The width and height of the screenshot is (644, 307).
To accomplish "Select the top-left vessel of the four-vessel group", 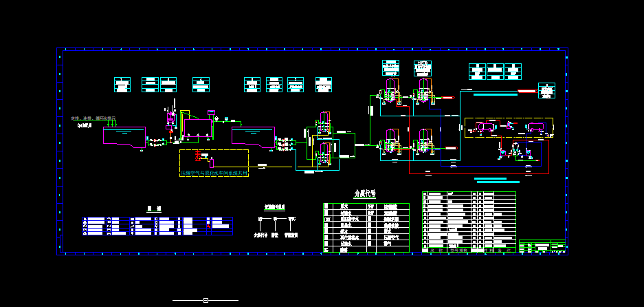I will (390, 91).
